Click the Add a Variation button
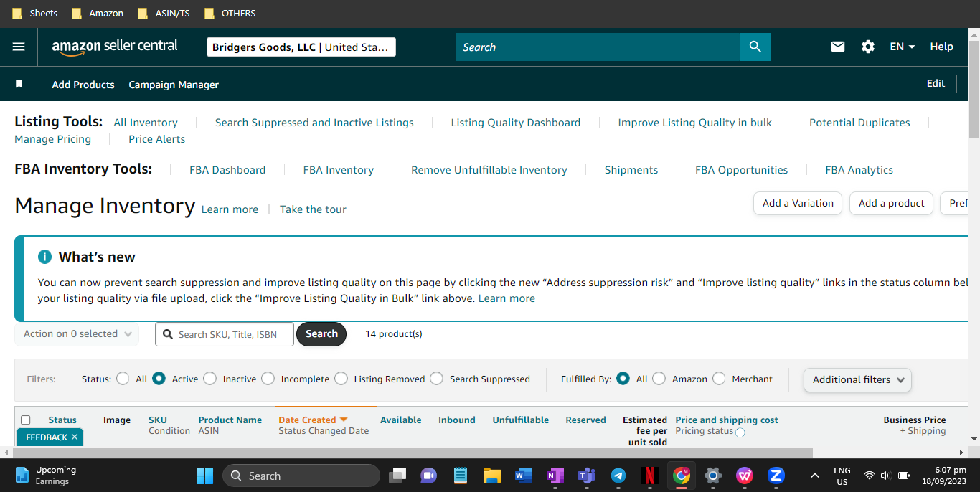Screen dimensions: 980x492 coord(798,203)
